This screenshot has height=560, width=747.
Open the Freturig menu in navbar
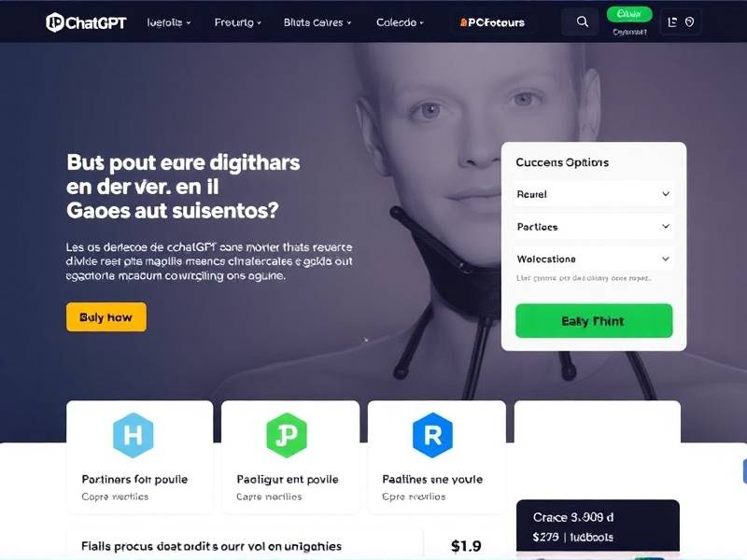click(x=238, y=22)
